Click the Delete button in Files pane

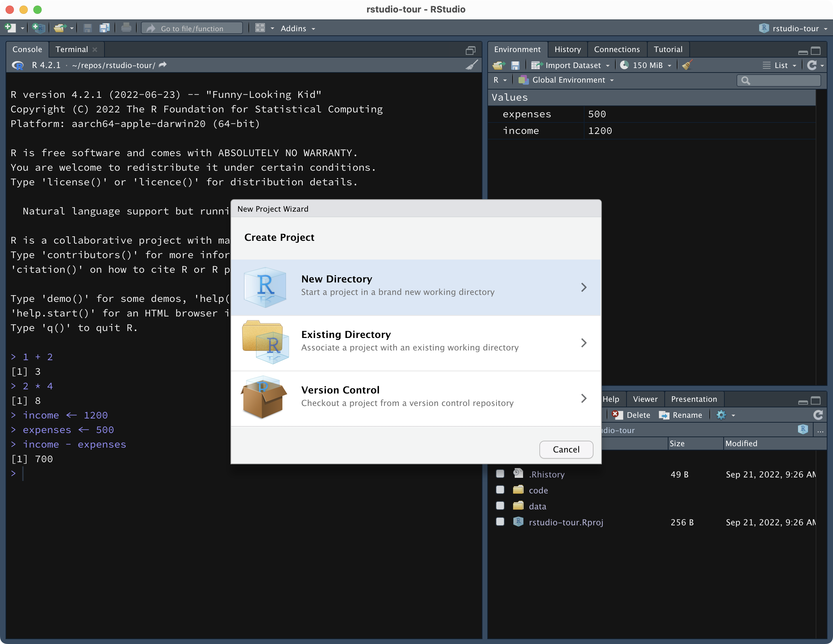click(631, 415)
